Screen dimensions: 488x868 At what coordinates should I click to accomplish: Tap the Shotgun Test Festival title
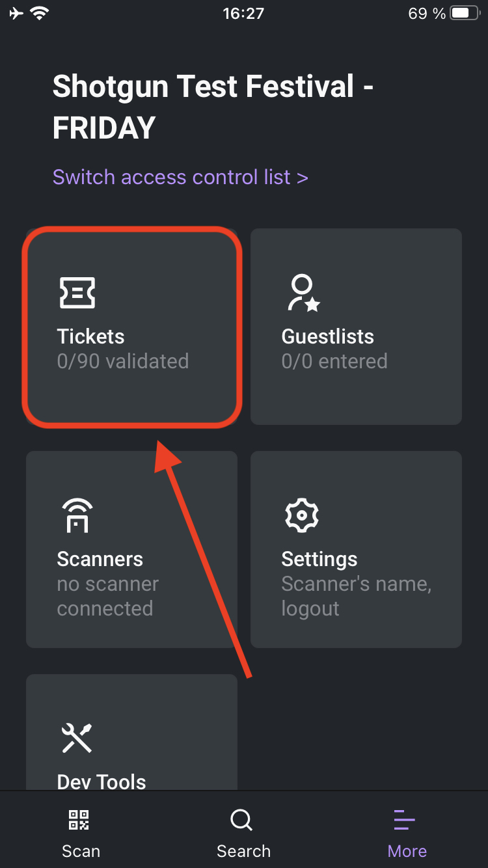tap(213, 107)
